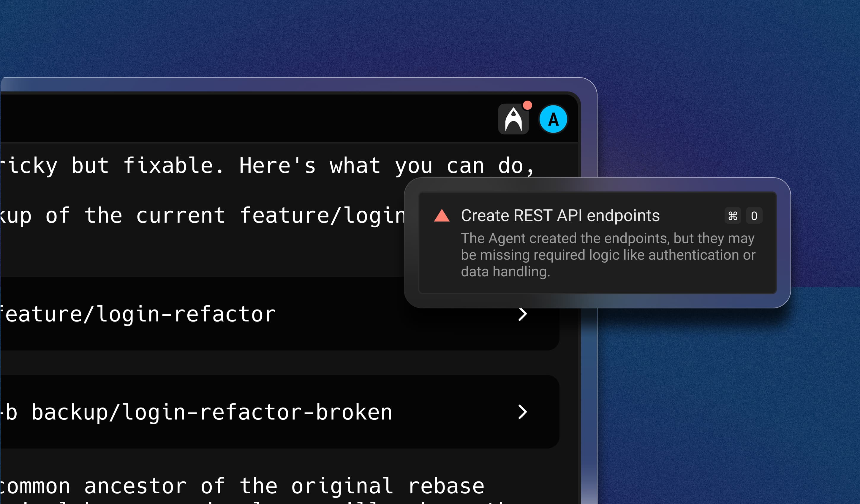This screenshot has height=504, width=860.
Task: Open the cyan 'A' user avatar
Action: pyautogui.click(x=553, y=119)
